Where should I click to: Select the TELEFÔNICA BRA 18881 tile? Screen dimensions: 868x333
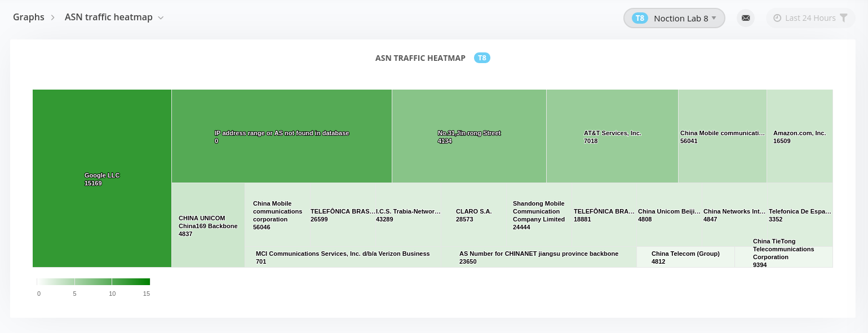pos(604,215)
